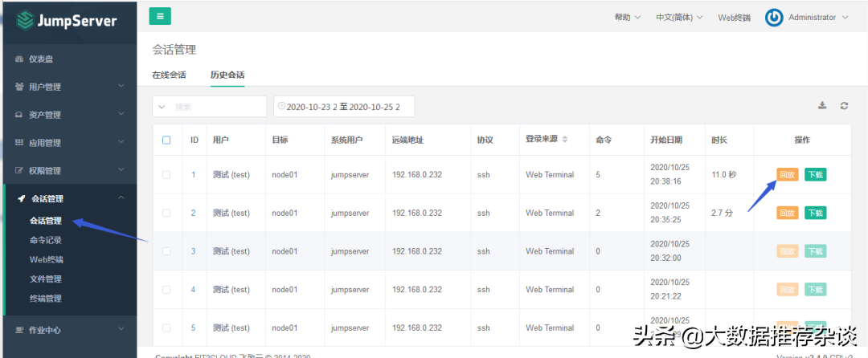Click the download export icon above table
The width and height of the screenshot is (868, 358).
[x=821, y=106]
